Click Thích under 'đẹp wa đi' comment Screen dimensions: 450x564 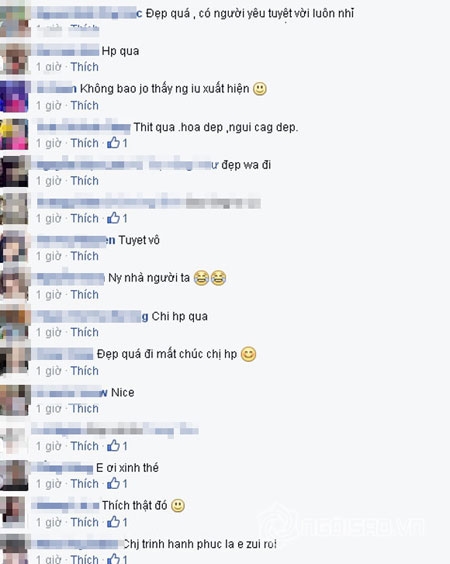click(x=85, y=181)
